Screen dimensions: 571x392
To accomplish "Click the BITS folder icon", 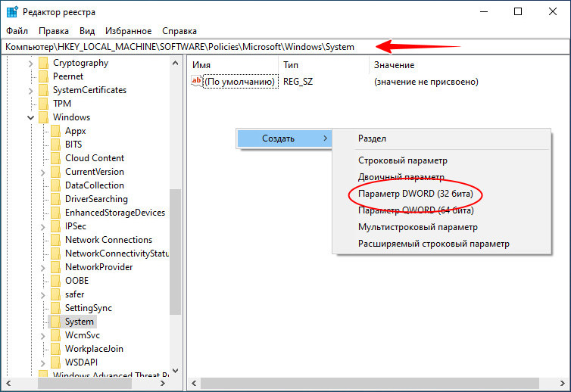I will click(x=55, y=145).
